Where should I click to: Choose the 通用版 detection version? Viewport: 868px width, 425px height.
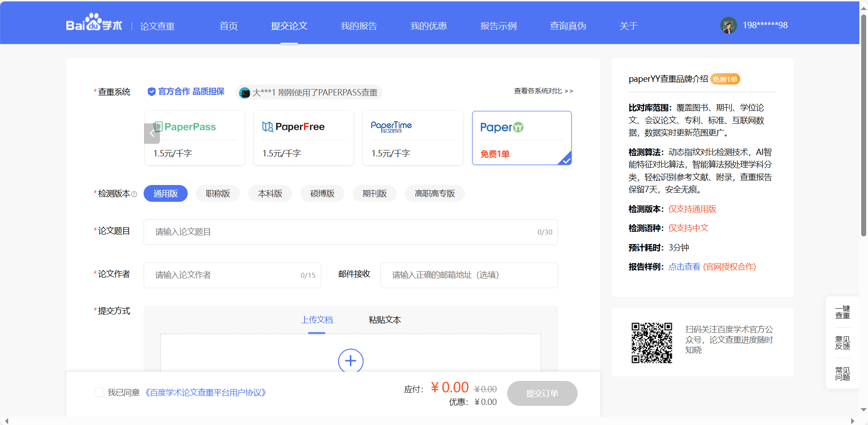tap(165, 194)
